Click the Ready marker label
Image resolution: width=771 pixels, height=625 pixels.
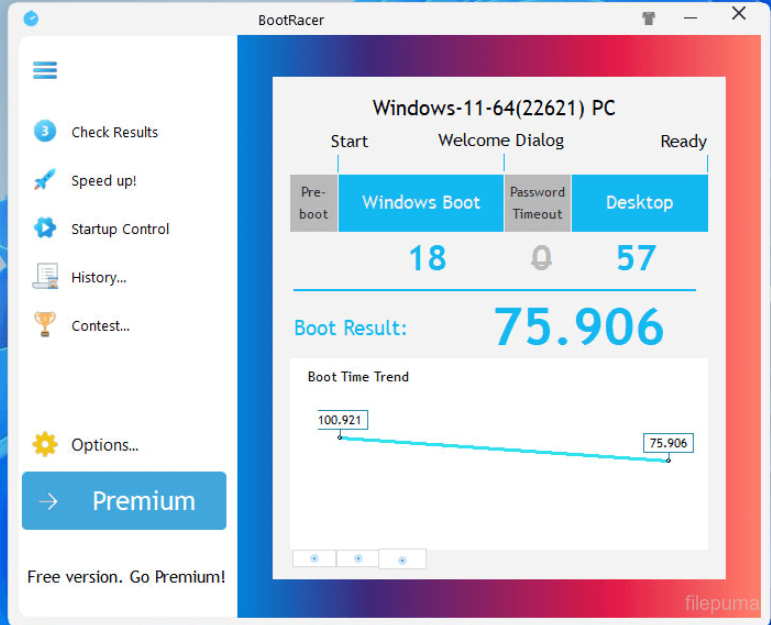coord(683,142)
